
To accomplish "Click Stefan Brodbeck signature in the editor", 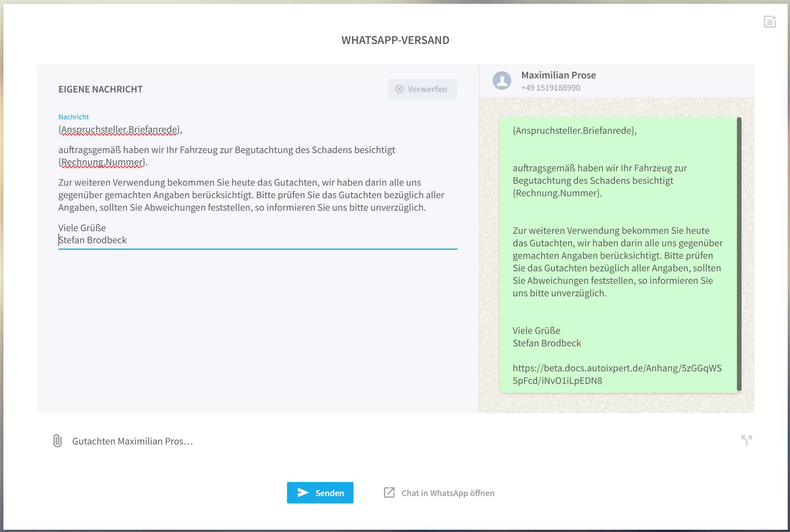I will pyautogui.click(x=93, y=240).
